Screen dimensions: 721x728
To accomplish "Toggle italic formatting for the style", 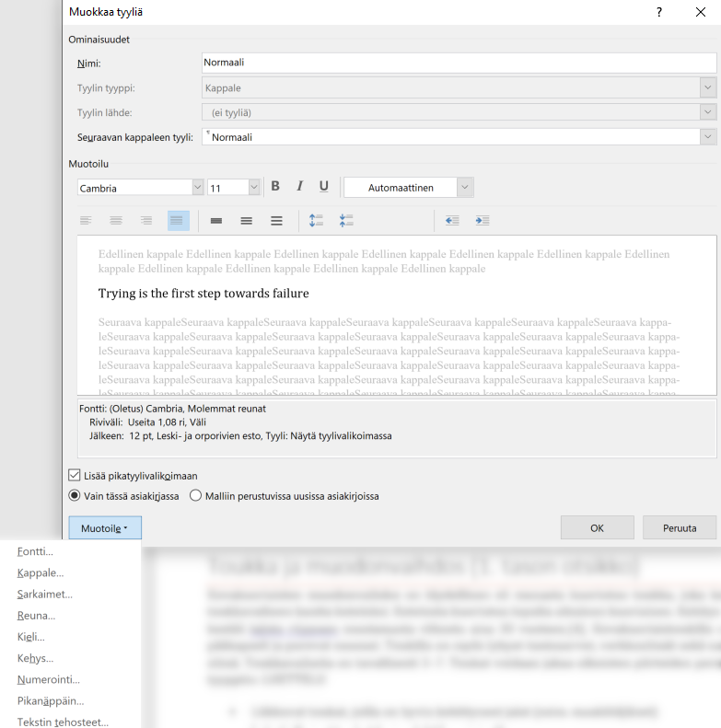I will [299, 187].
